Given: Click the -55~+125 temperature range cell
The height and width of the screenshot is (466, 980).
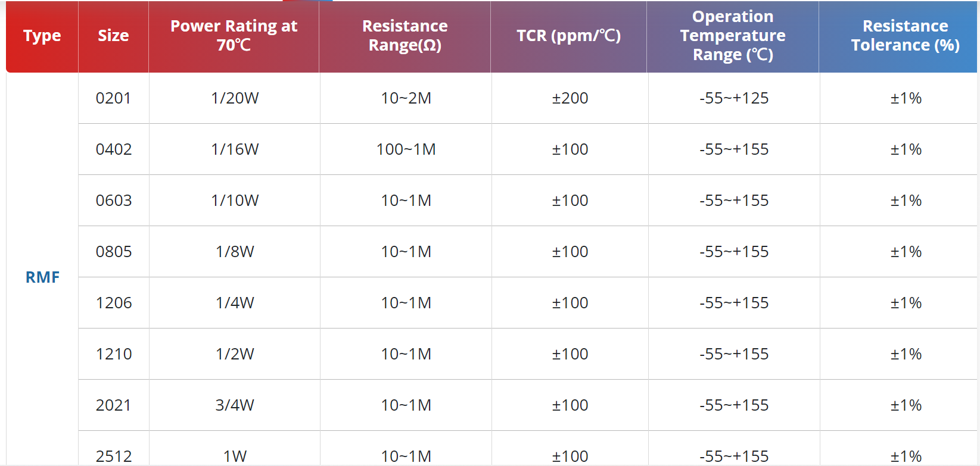Looking at the screenshot, I should click(734, 98).
